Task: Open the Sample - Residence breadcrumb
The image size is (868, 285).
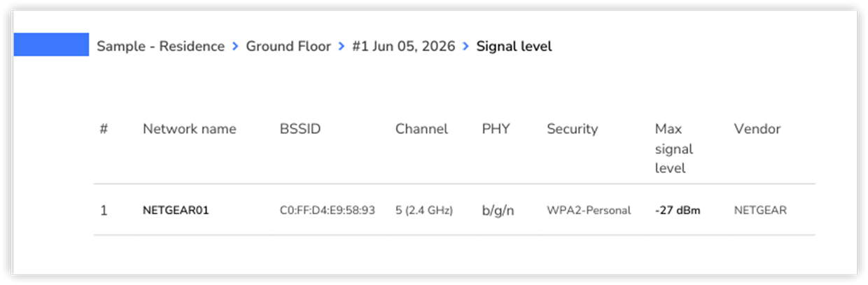Action: pyautogui.click(x=160, y=46)
